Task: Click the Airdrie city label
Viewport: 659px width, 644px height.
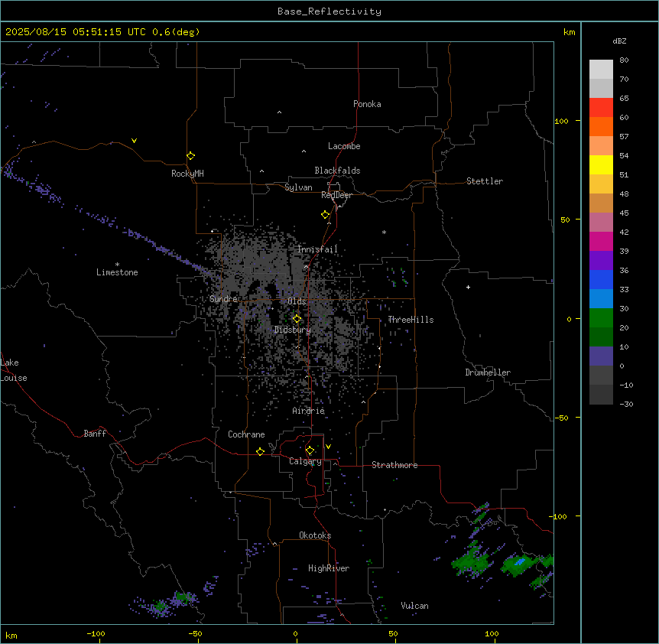Action: point(309,411)
